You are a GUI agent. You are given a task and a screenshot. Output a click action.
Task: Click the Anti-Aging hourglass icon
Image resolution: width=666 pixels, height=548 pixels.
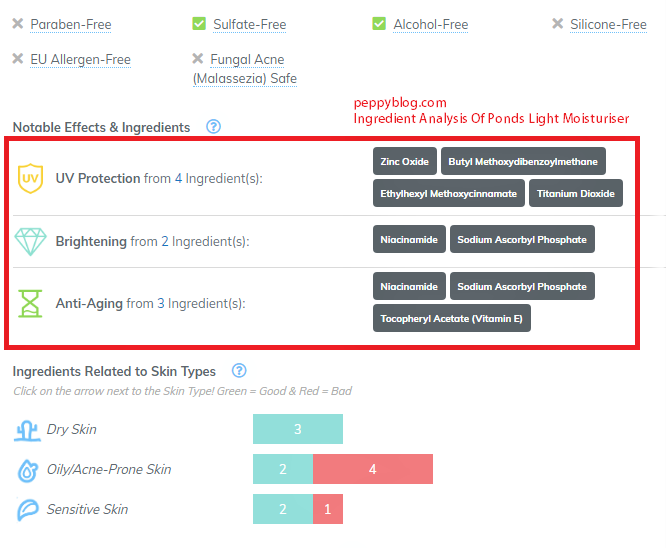31,303
